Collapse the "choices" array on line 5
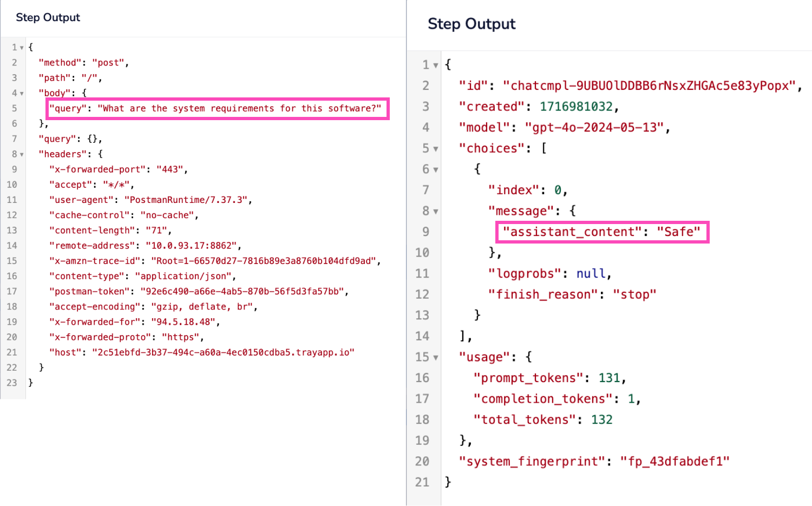The height and width of the screenshot is (506, 812). (x=435, y=148)
